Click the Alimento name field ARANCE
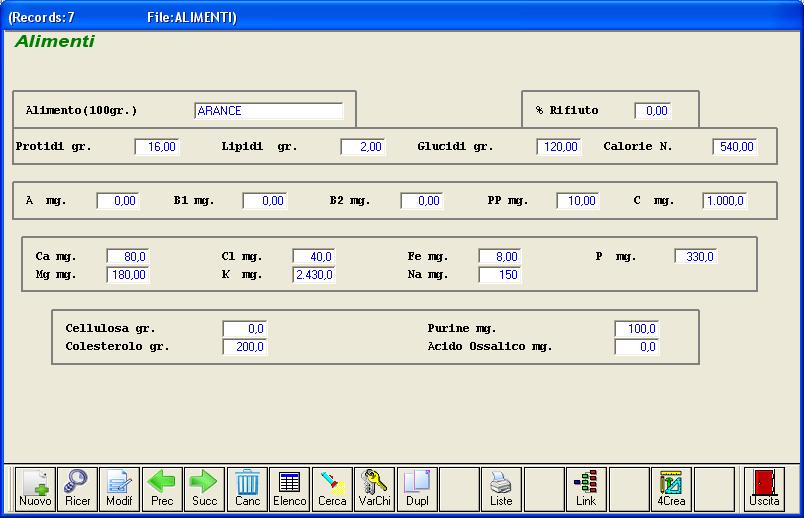 click(269, 111)
